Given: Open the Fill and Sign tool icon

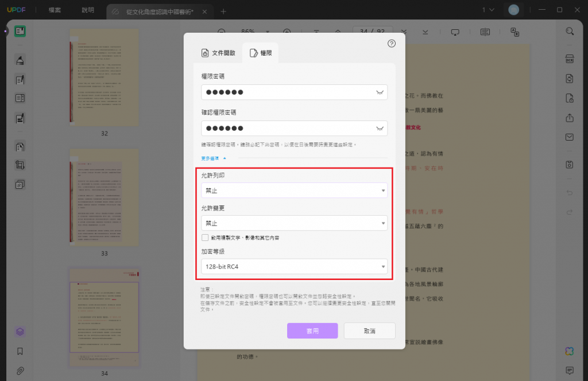Looking at the screenshot, I should (20, 118).
